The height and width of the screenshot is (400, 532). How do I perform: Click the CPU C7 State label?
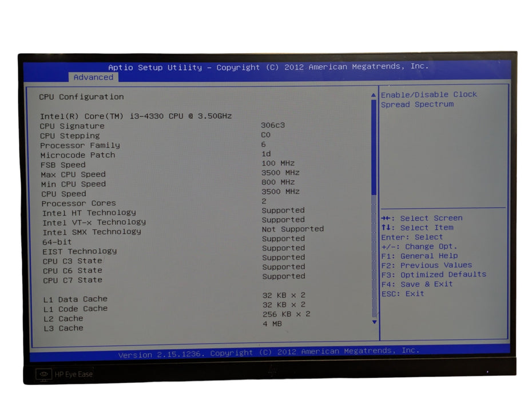pyautogui.click(x=73, y=281)
